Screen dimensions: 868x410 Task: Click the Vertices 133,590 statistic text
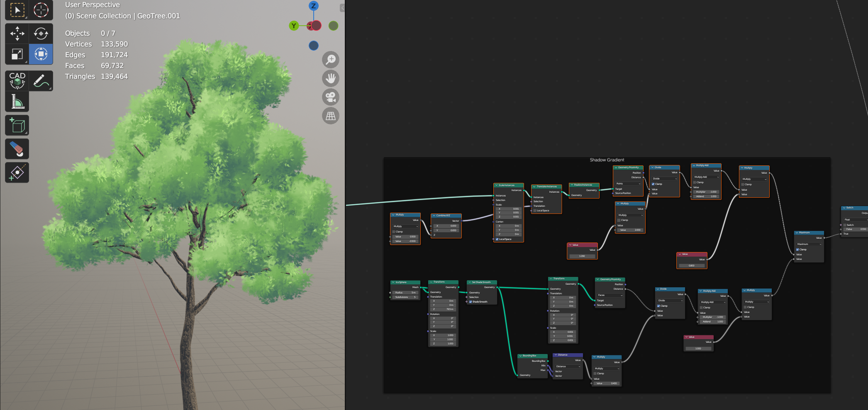[96, 44]
